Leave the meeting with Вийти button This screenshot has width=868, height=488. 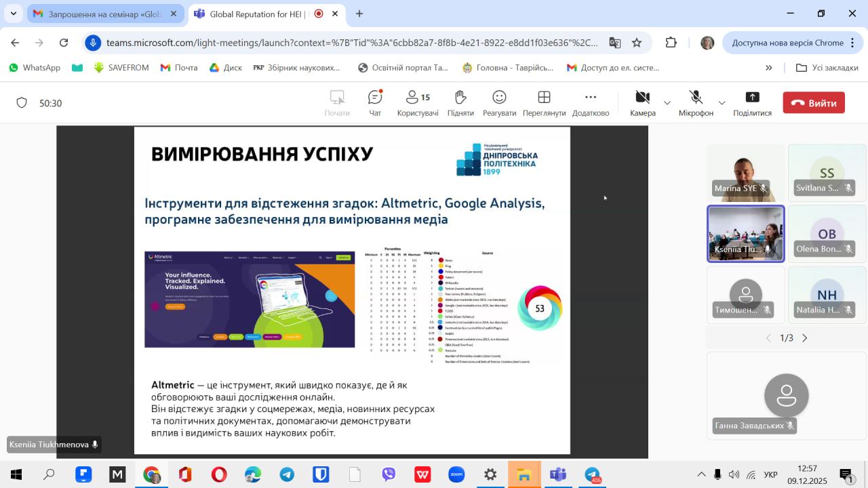[x=814, y=103]
